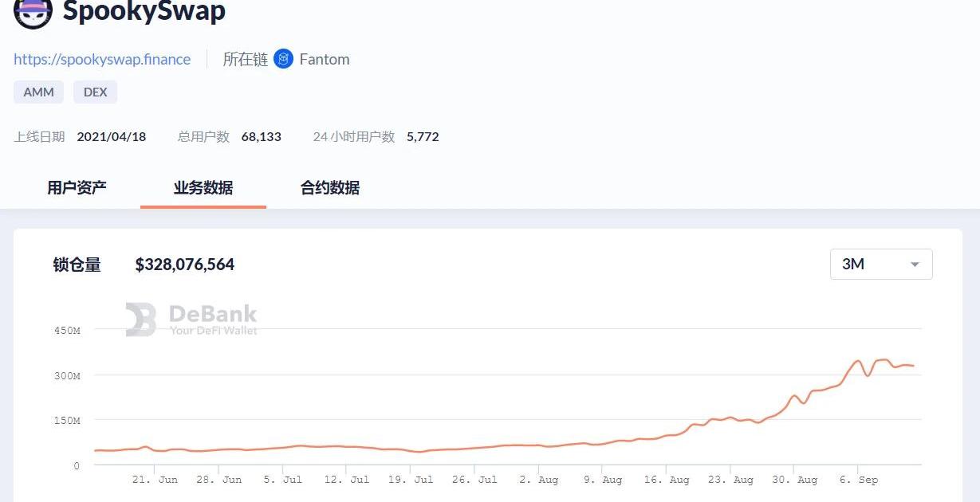Click the SpookySwap ghost logo icon
This screenshot has height=502, width=980.
[33, 12]
